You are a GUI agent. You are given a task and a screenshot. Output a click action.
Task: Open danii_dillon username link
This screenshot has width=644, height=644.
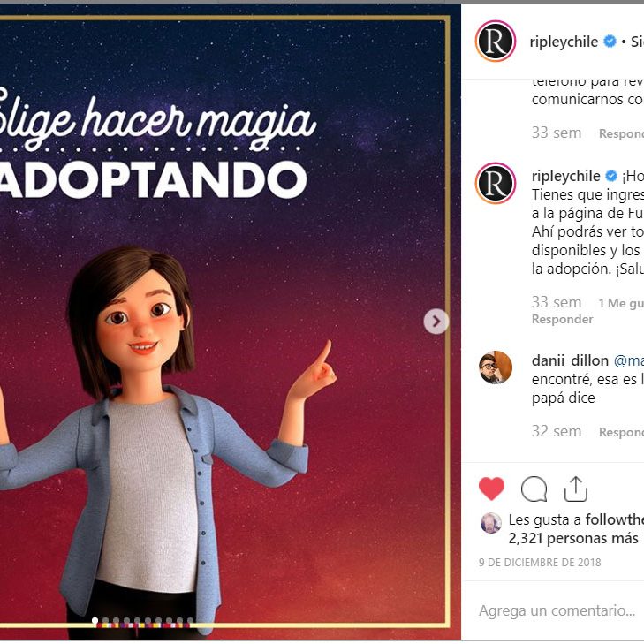pyautogui.click(x=570, y=360)
